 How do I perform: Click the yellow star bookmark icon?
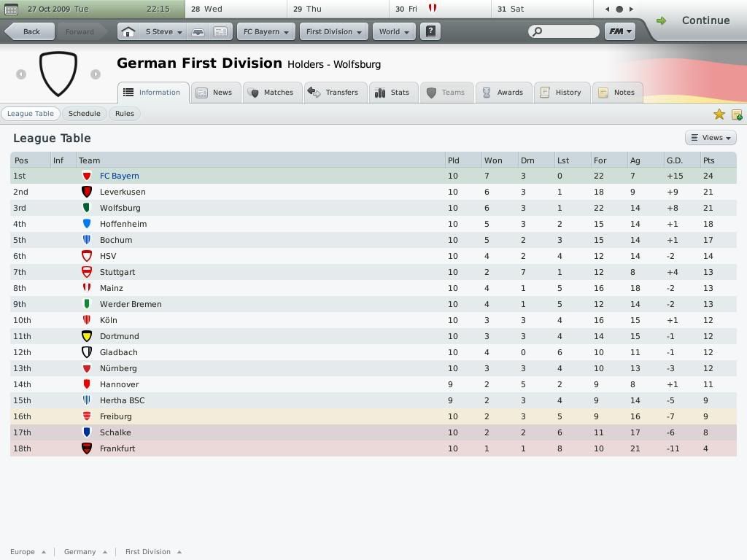click(719, 114)
